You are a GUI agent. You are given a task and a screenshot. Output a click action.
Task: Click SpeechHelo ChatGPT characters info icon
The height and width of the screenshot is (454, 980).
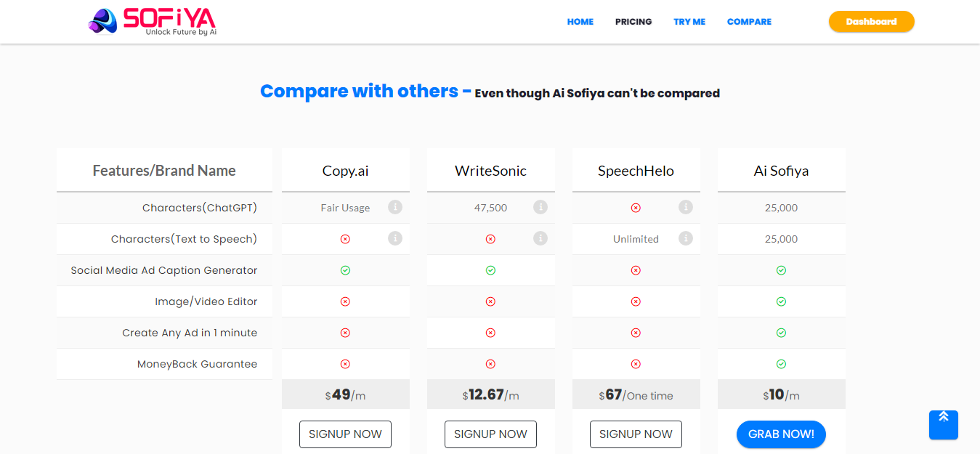(686, 207)
